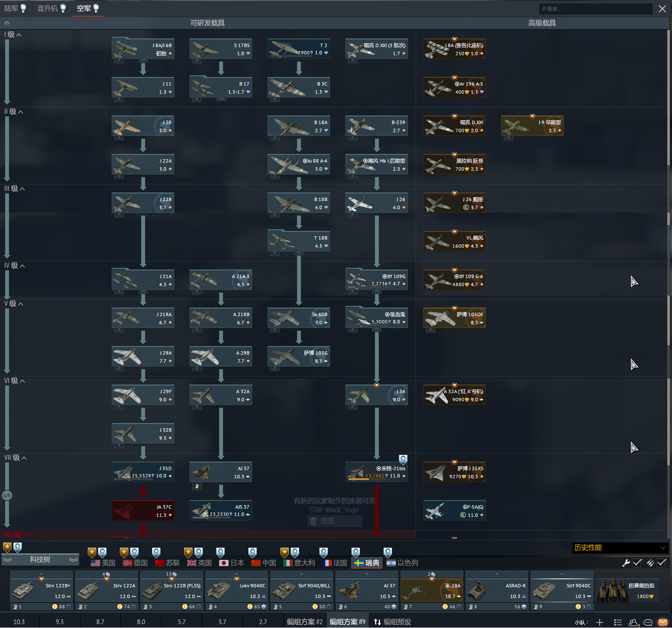Select the Sk 60B aircraft card
This screenshot has width=672, height=628.
point(299,318)
